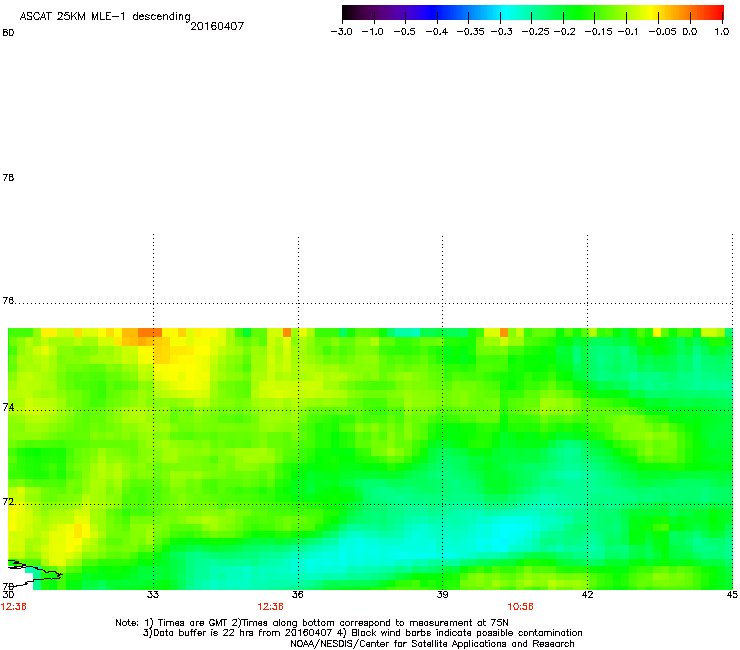Click the "-1.0" color scale label
The height and width of the screenshot is (650, 740).
[372, 32]
